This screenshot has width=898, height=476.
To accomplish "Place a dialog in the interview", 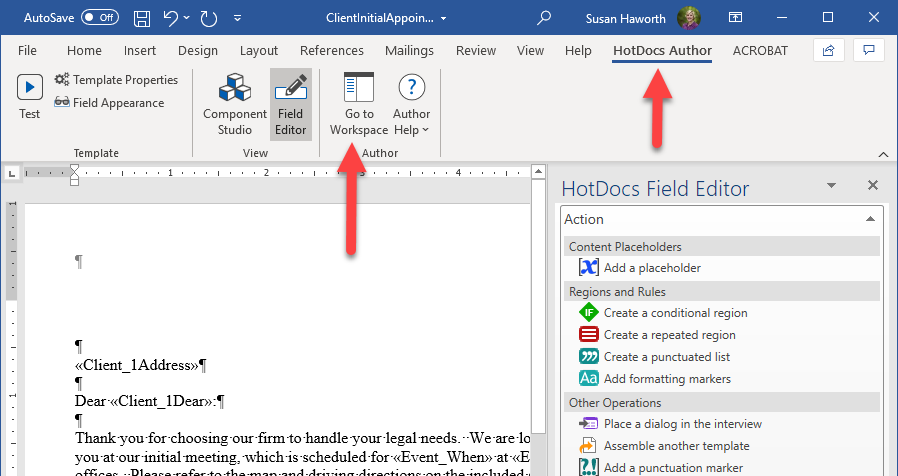I will click(x=670, y=424).
